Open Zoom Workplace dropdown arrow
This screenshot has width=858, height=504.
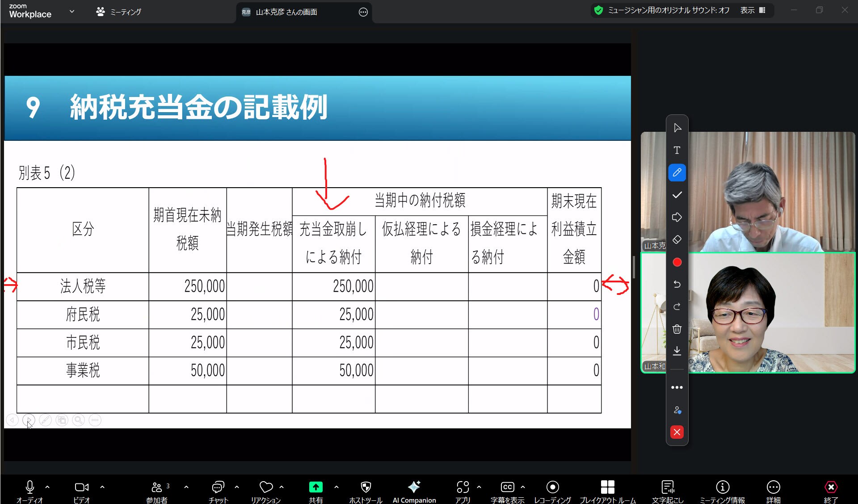72,12
